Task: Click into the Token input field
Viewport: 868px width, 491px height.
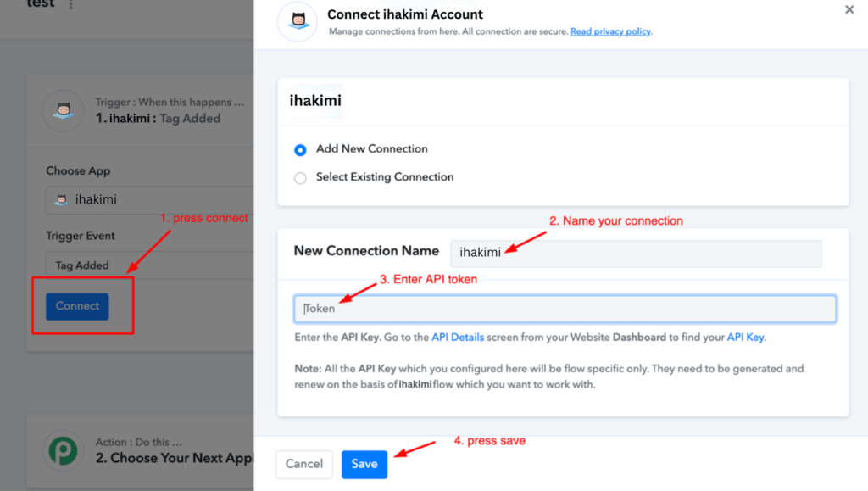Action: pos(565,309)
